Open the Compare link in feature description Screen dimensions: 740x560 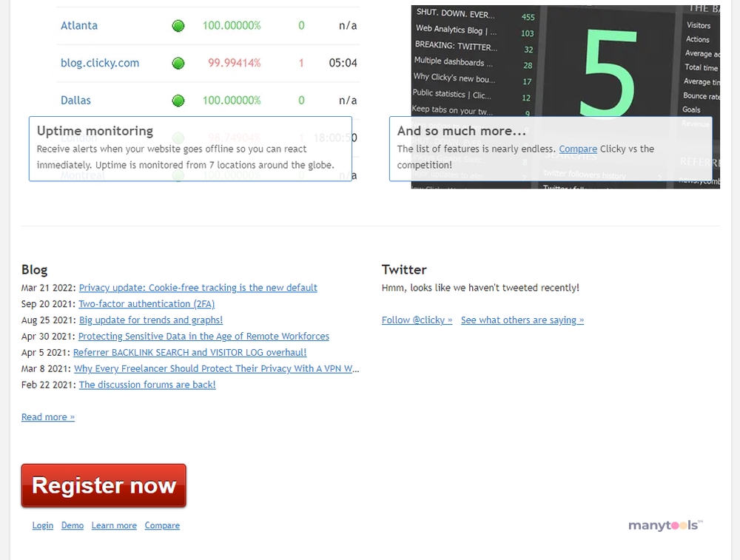[578, 149]
